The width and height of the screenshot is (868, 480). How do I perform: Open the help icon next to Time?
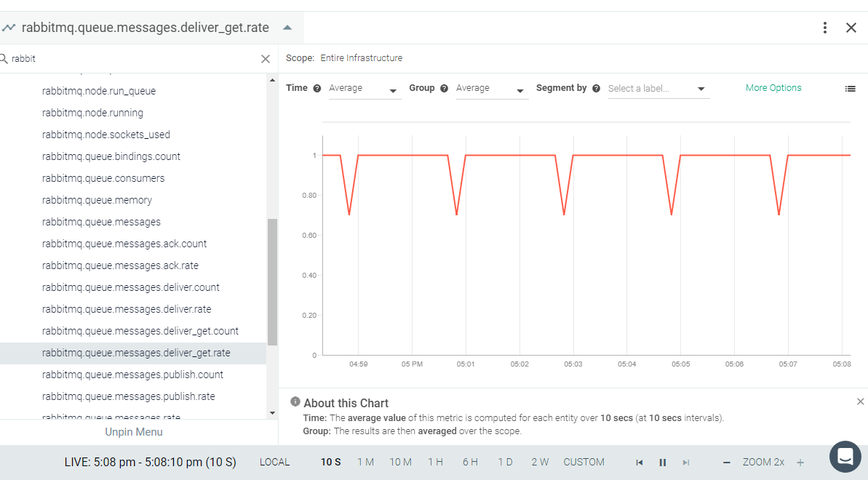tap(317, 89)
